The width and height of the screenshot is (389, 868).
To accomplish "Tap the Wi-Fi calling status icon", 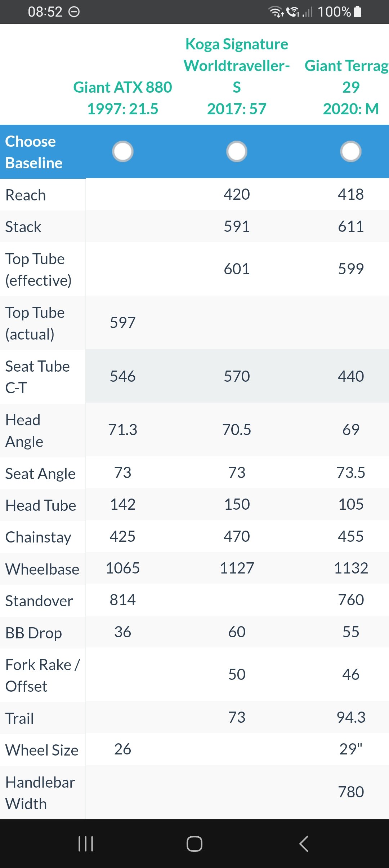I will (x=293, y=12).
